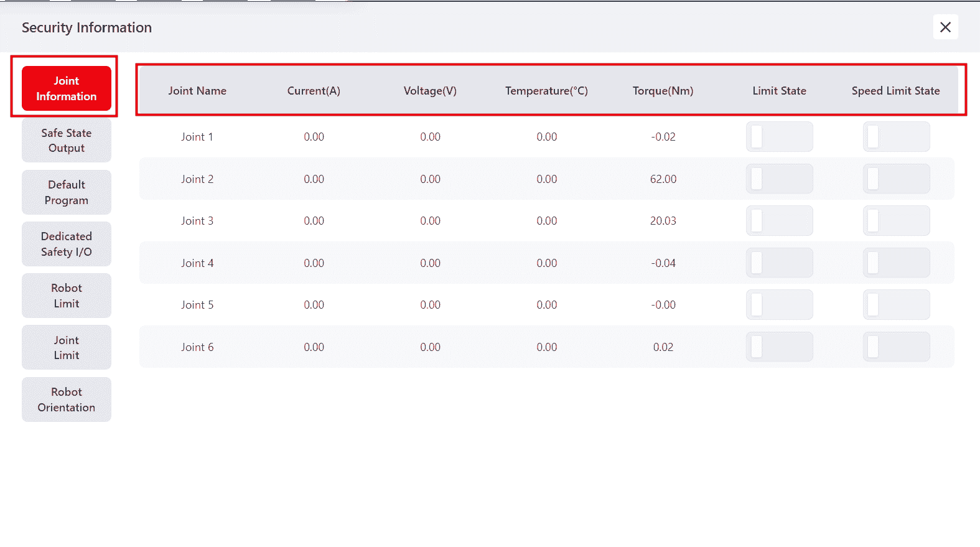980x547 pixels.
Task: Toggle Joint 6 Speed Limit State switch
Action: click(896, 347)
